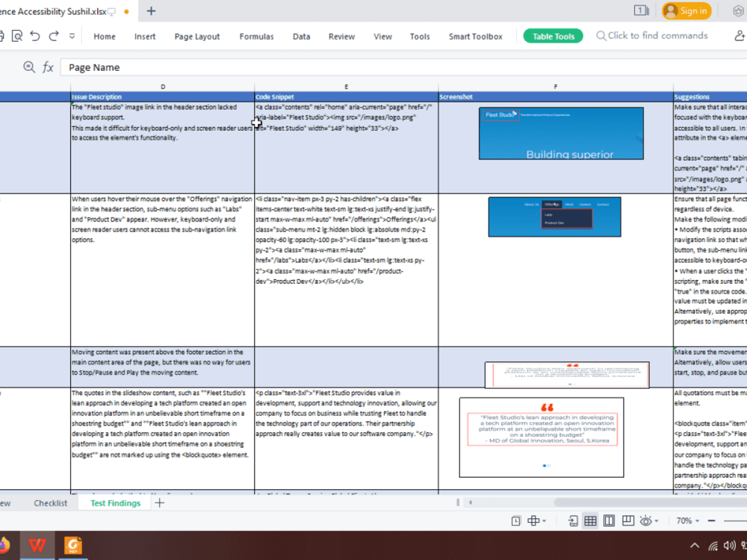Open the View ribbon tab

click(x=382, y=37)
